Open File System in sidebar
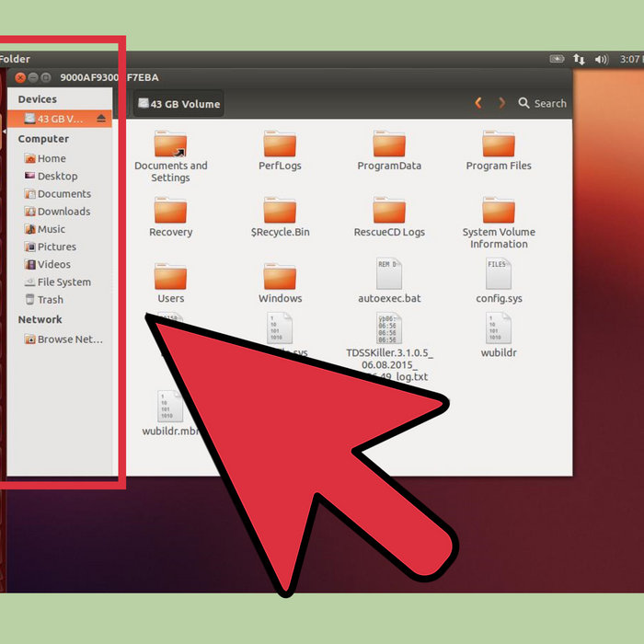Viewport: 644px width, 644px height. [x=57, y=282]
